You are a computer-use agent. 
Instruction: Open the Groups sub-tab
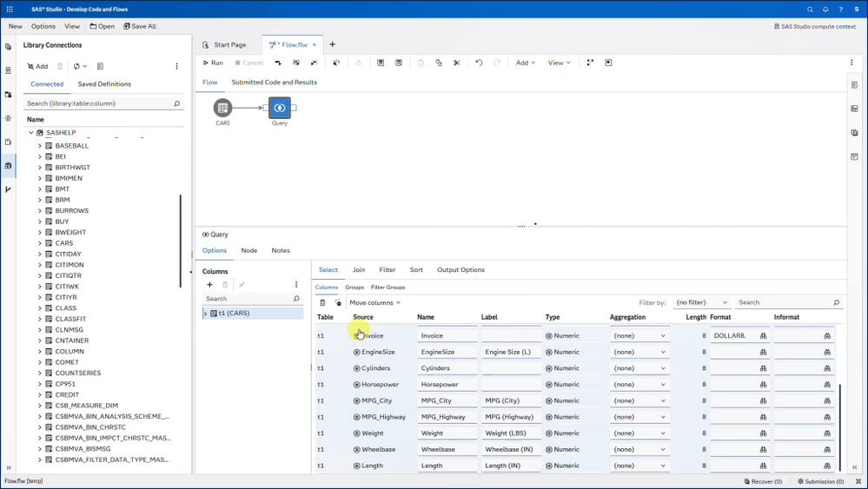pos(354,287)
